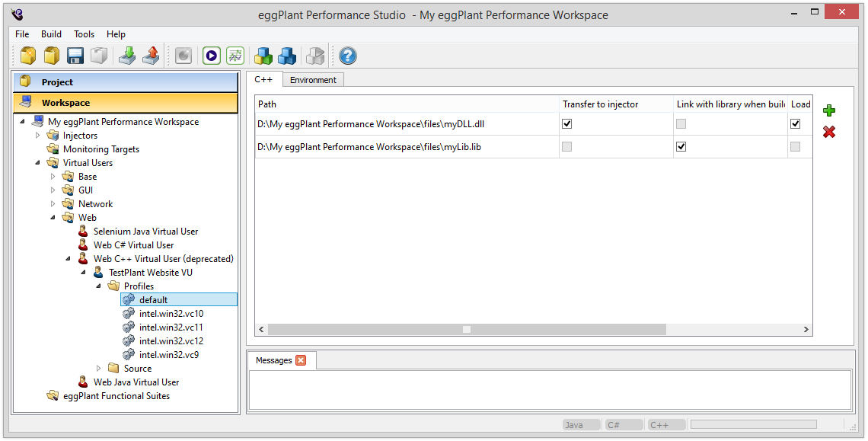Uncheck Link with library for myLib.lib
Screen dimensions: 868x441
pyautogui.click(x=681, y=147)
